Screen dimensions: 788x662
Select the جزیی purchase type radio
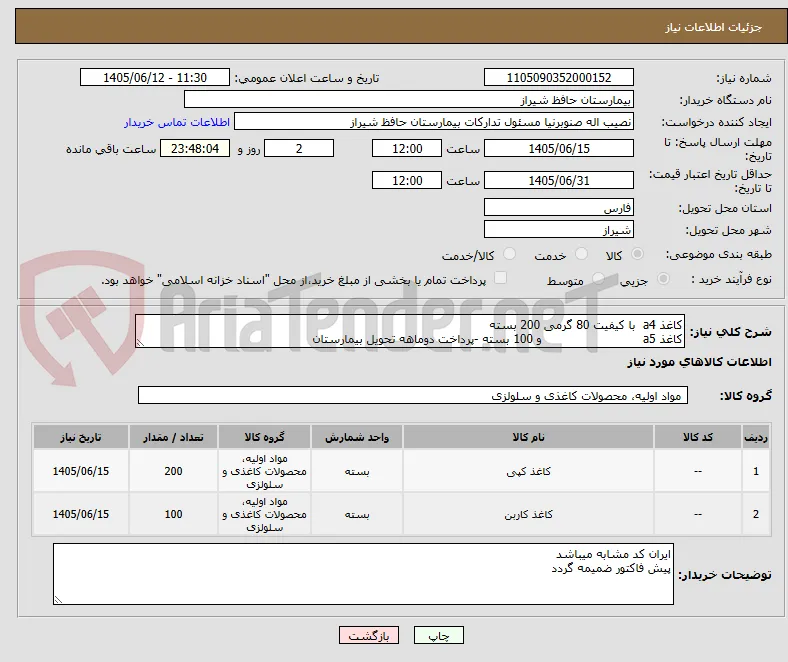tap(663, 278)
